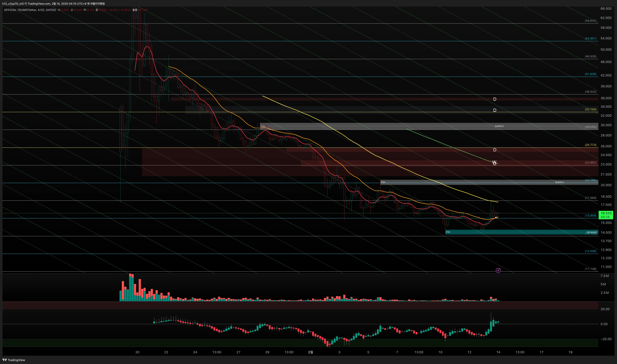617x364 pixels.
Task: Click the (11.138) level label
Action: tap(590, 269)
